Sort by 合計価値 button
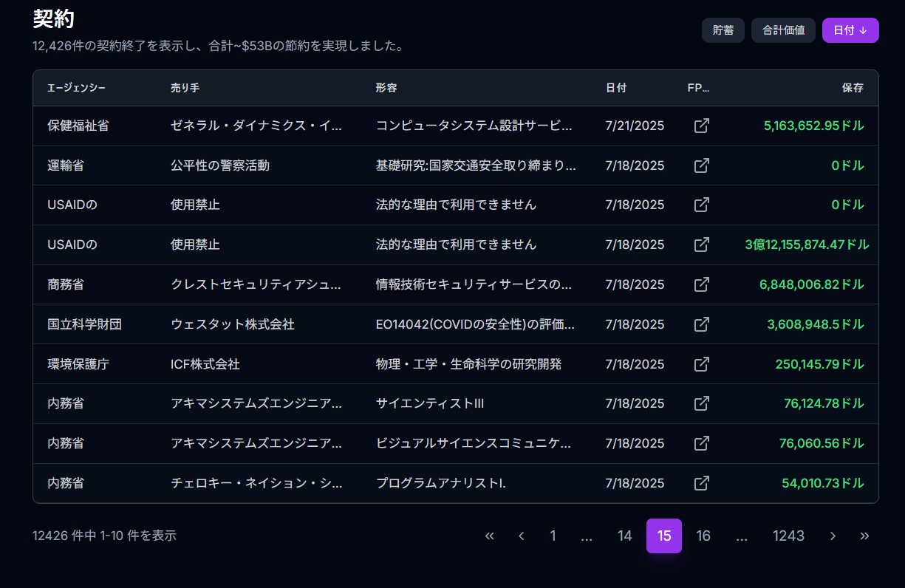Image resolution: width=905 pixels, height=588 pixels. 783,30
